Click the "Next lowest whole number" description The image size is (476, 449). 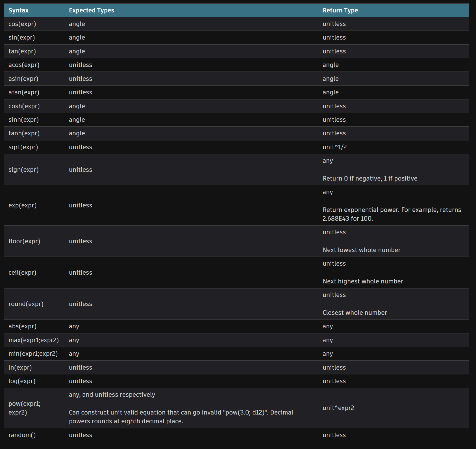(361, 250)
